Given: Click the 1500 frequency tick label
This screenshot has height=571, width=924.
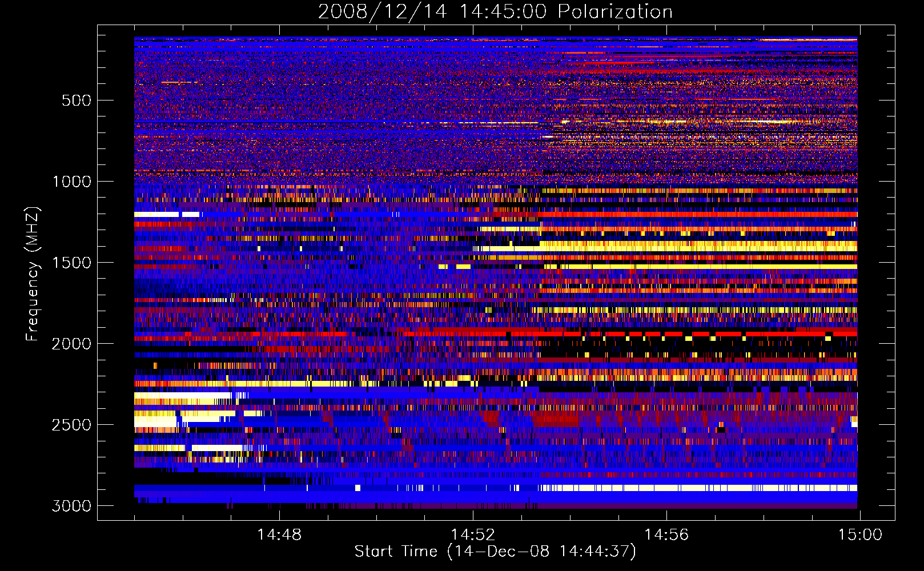Looking at the screenshot, I should click(71, 263).
